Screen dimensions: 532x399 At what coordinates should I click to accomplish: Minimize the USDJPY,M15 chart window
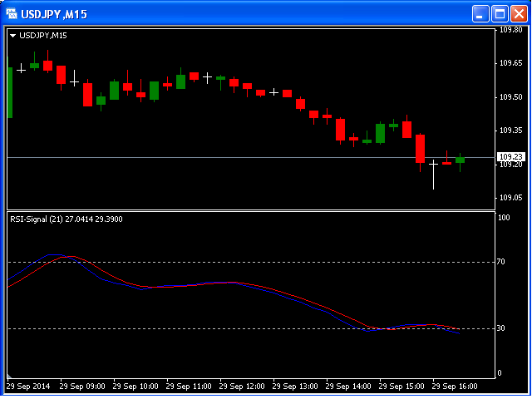point(481,14)
